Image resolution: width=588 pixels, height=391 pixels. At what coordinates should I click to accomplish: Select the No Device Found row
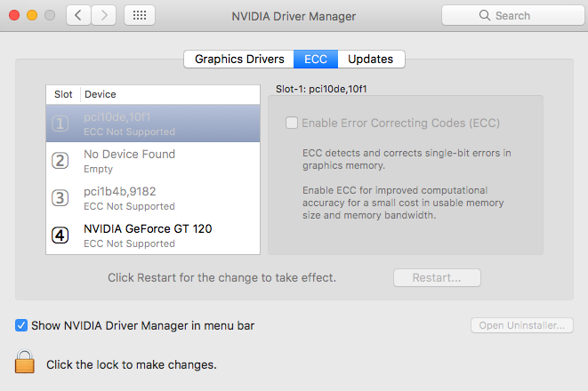(153, 161)
